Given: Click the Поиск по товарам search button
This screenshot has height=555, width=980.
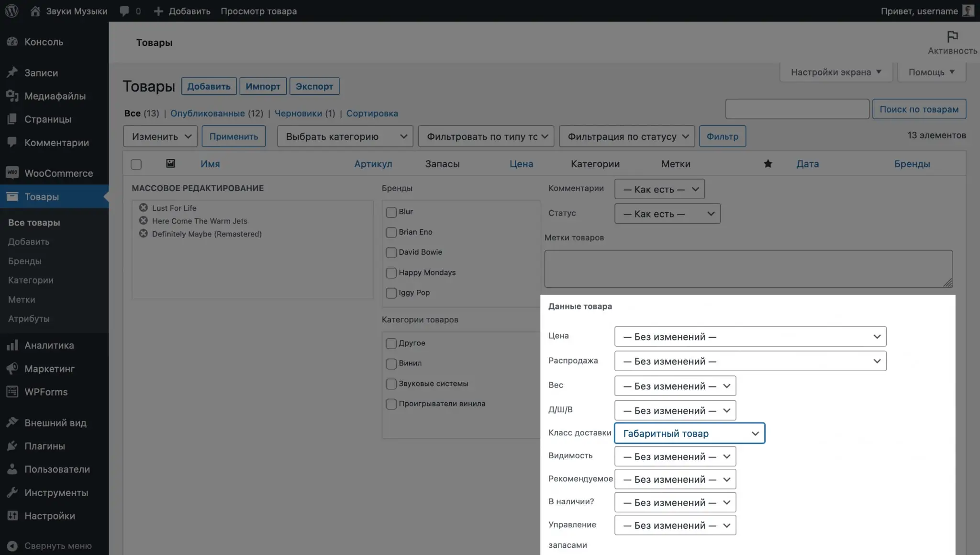Looking at the screenshot, I should tap(919, 109).
